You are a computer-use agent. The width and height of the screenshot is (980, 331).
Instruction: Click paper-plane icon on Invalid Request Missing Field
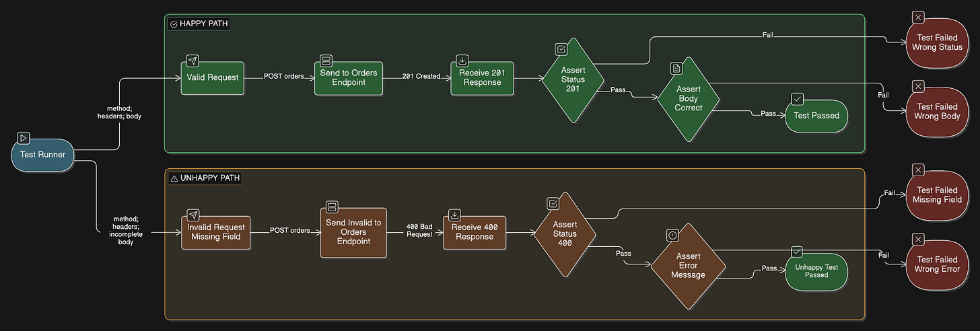click(x=193, y=215)
